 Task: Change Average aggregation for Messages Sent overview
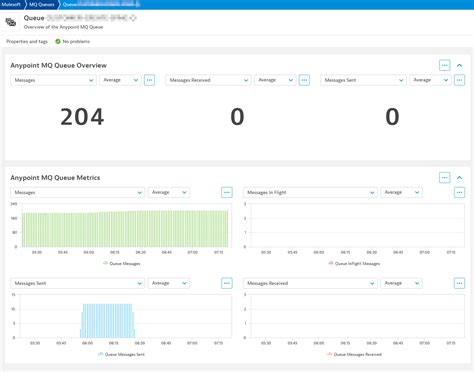pyautogui.click(x=430, y=80)
